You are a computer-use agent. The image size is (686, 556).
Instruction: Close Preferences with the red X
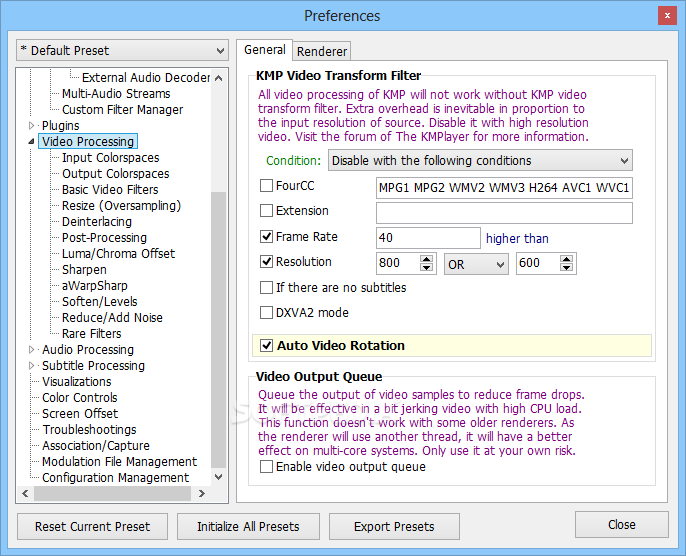[x=667, y=16]
